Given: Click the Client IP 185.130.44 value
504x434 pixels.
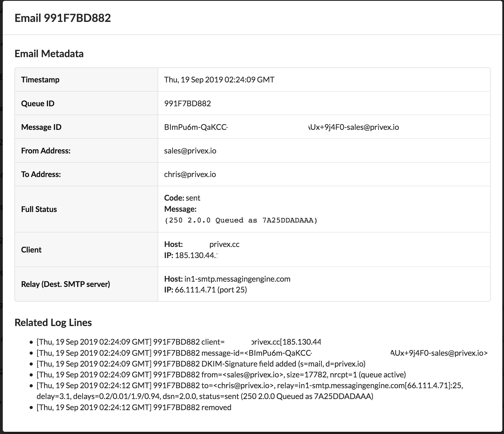Looking at the screenshot, I should click(x=195, y=255).
